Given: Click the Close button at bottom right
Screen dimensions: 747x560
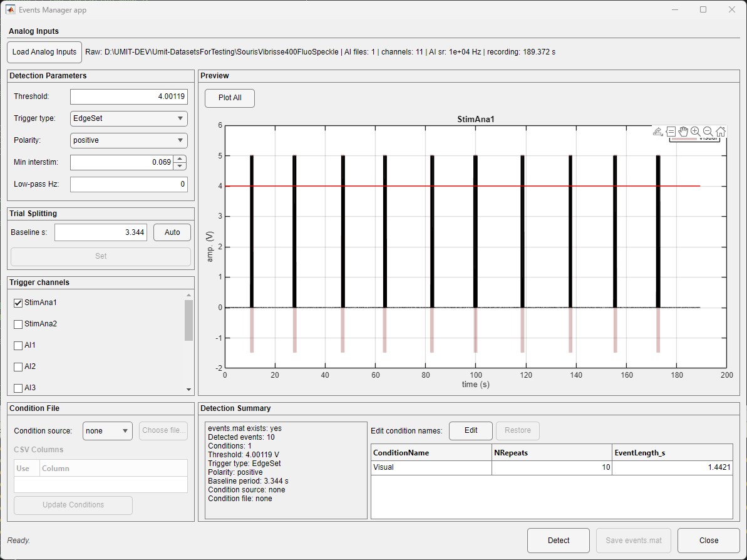Looking at the screenshot, I should click(708, 540).
